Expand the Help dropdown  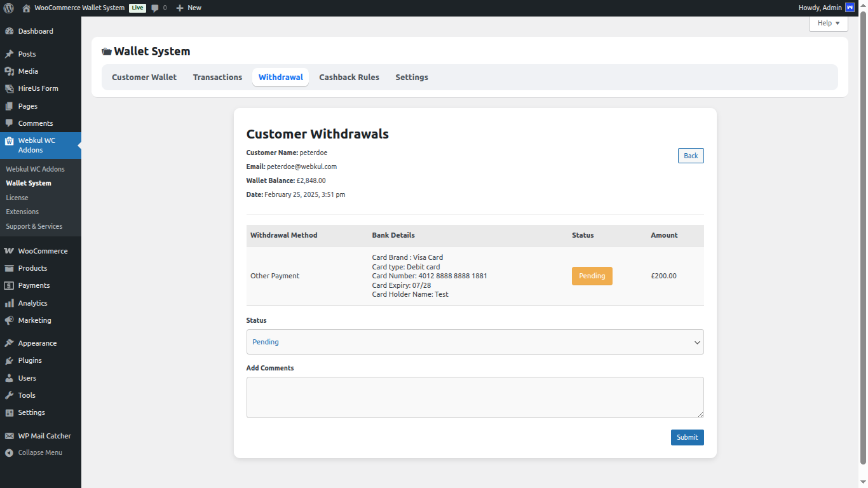pyautogui.click(x=828, y=23)
